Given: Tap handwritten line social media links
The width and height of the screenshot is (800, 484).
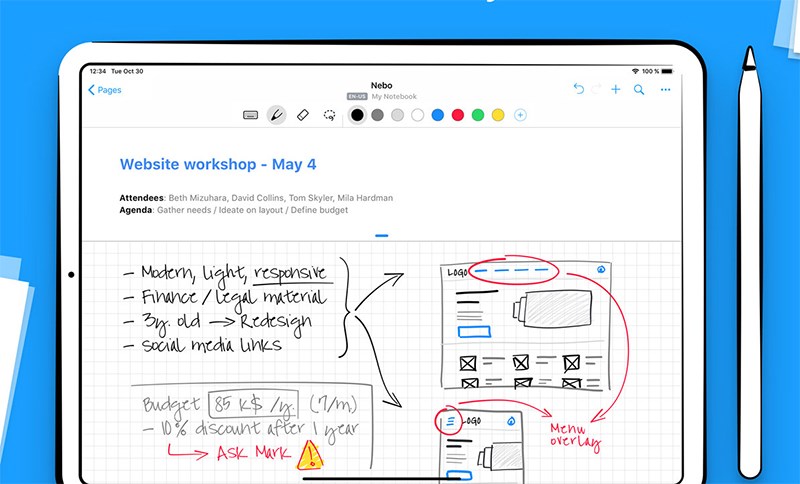Looking at the screenshot, I should coord(203,346).
